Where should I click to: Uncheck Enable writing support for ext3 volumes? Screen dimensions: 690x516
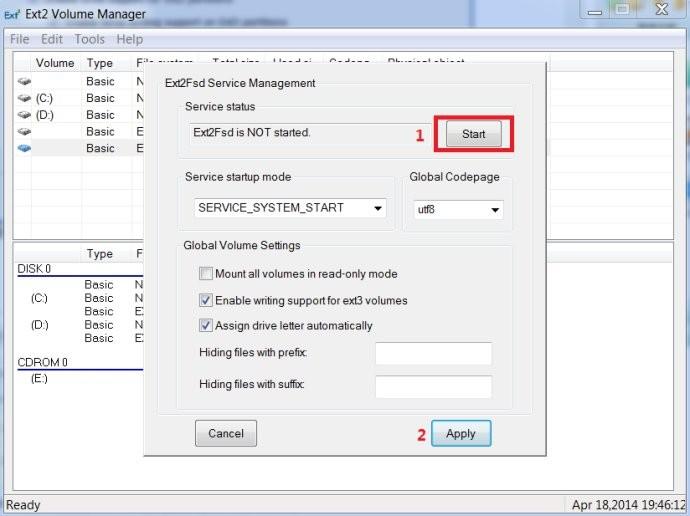(206, 300)
